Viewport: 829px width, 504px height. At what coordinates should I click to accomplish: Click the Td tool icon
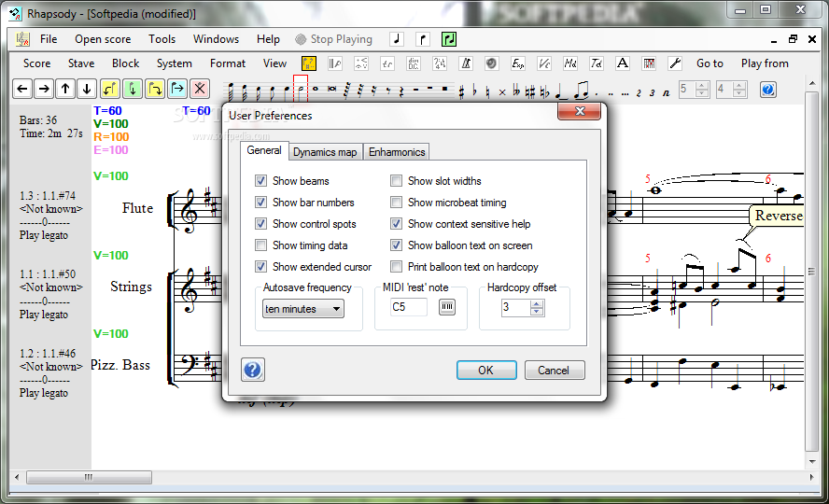pos(597,63)
